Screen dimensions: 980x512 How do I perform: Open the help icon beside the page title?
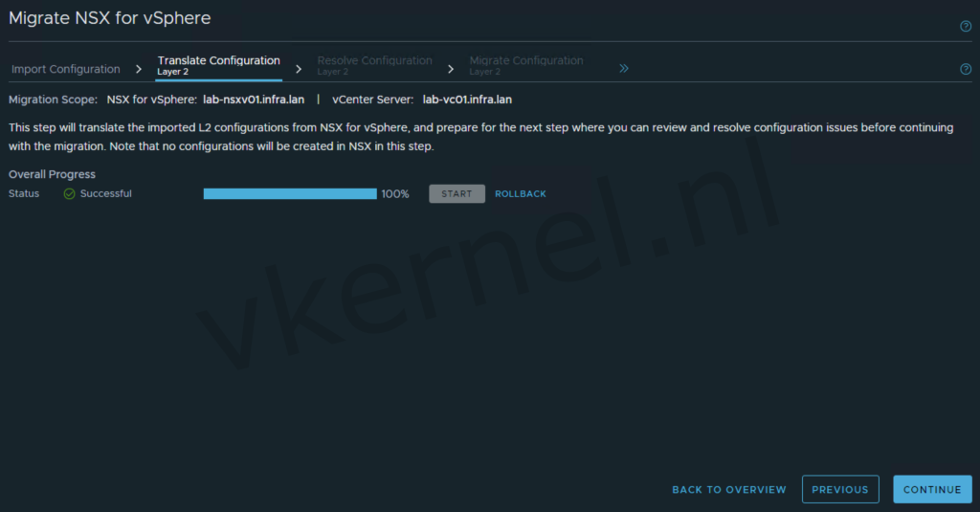point(966,26)
